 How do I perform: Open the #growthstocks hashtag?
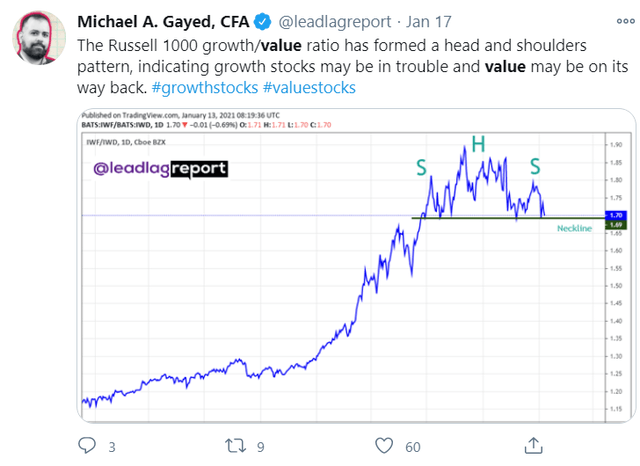click(x=205, y=87)
